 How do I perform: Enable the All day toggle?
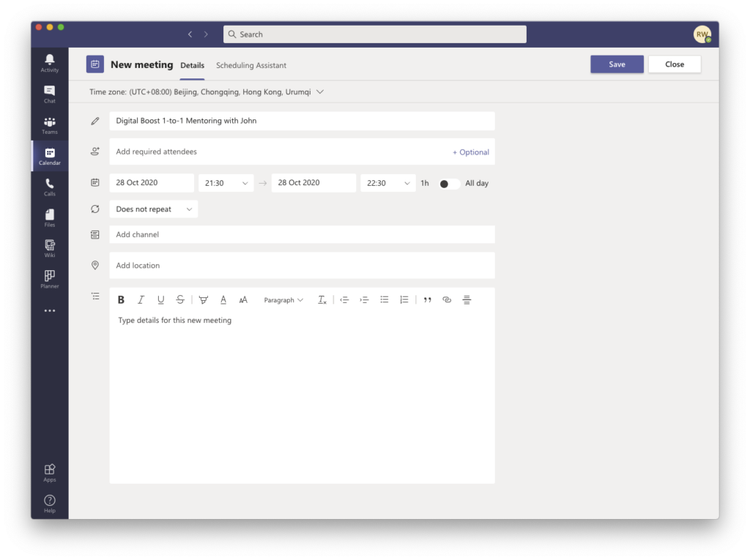tap(449, 184)
